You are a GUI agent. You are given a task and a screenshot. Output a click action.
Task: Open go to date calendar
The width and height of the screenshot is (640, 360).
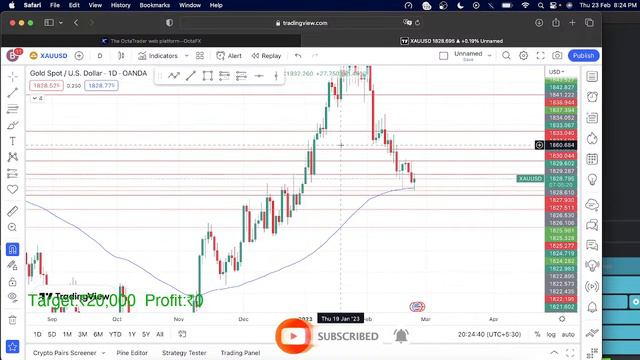pos(182,334)
